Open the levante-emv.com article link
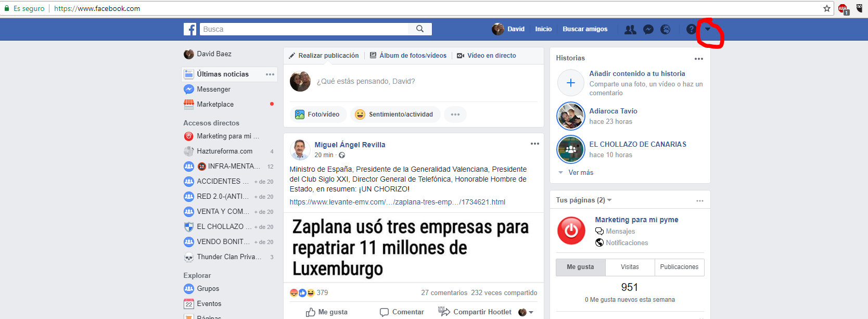This screenshot has height=319, width=868. pyautogui.click(x=398, y=202)
